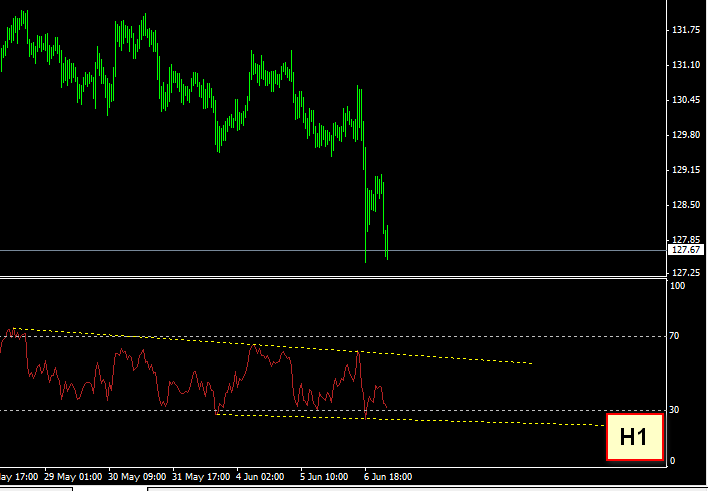Click the 6 Jun 18:00 time label

click(x=389, y=477)
